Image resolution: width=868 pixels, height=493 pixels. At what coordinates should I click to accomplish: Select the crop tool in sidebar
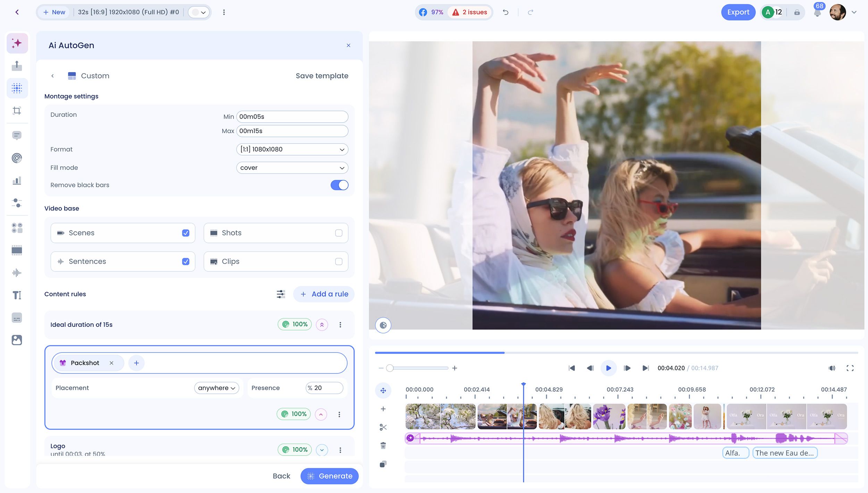tap(17, 111)
